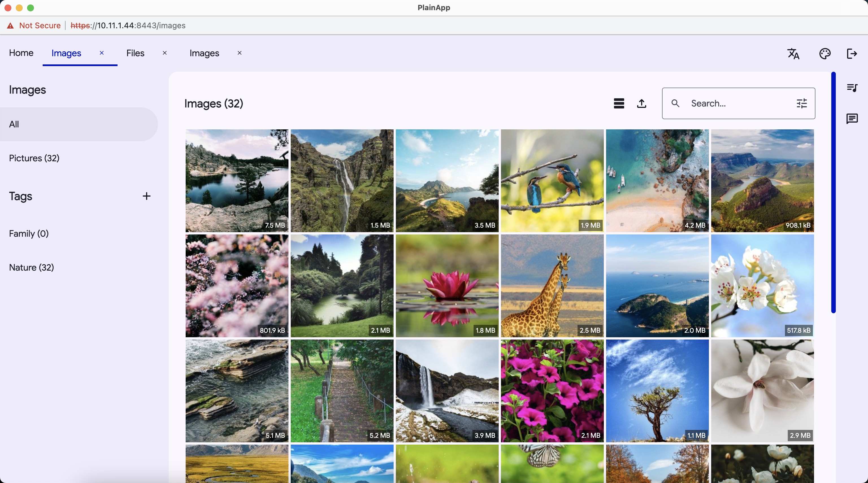This screenshot has width=868, height=483.
Task: Click the search magnifier icon
Action: pos(675,103)
